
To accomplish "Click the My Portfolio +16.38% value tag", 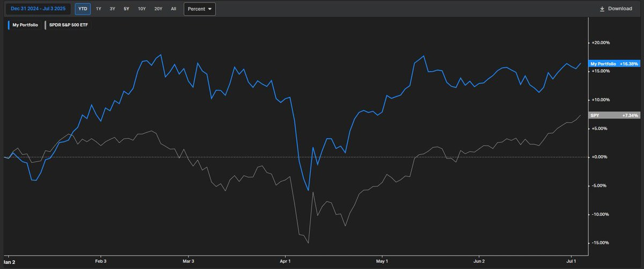I will coord(614,63).
